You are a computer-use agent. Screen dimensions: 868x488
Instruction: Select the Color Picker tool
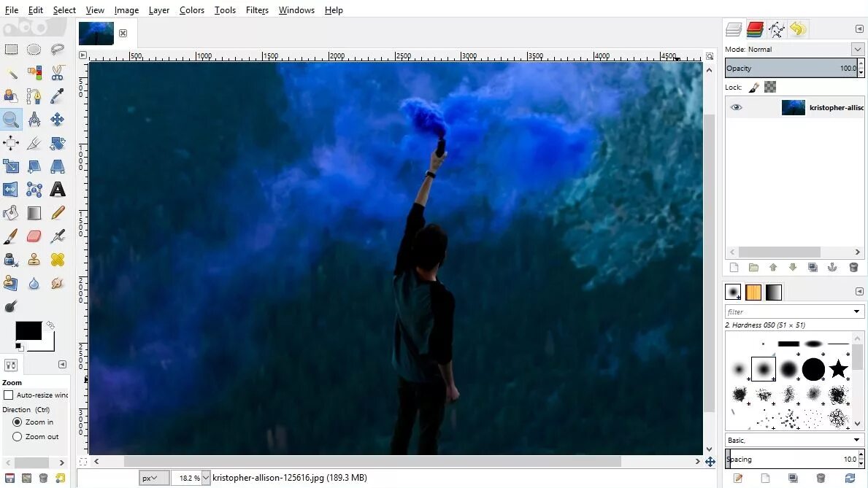coord(57,96)
